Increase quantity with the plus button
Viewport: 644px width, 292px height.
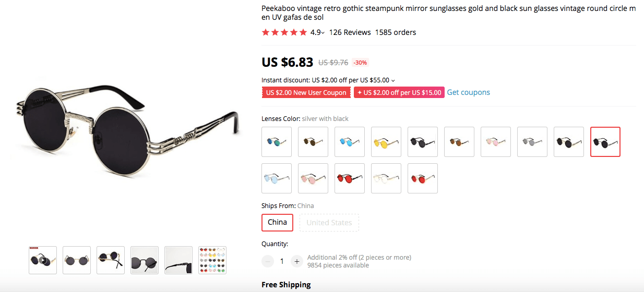[x=297, y=261]
